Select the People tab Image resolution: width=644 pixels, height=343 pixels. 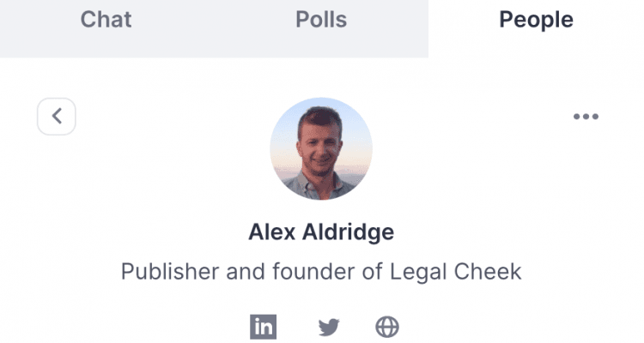pos(536,19)
